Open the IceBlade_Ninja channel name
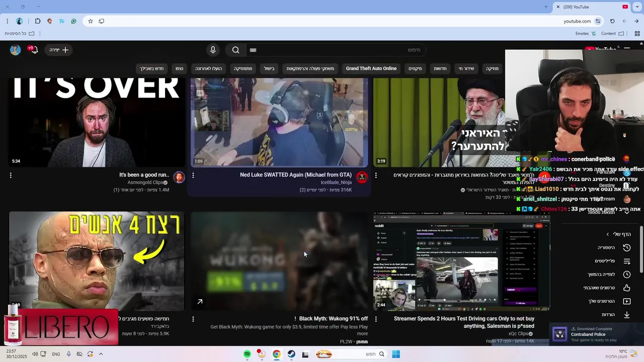 point(336,183)
